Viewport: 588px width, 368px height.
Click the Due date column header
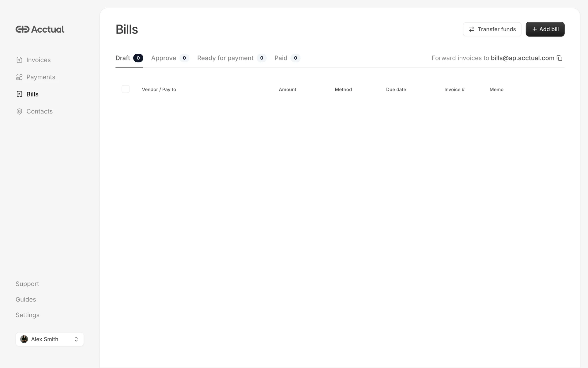click(396, 89)
